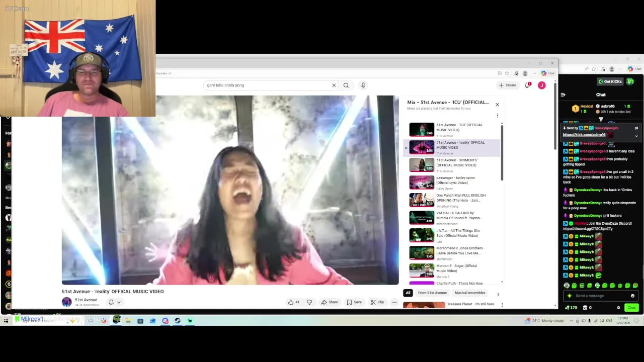This screenshot has width=644, height=362.
Task: Show more filter chips with right chevron
Action: 498,294
